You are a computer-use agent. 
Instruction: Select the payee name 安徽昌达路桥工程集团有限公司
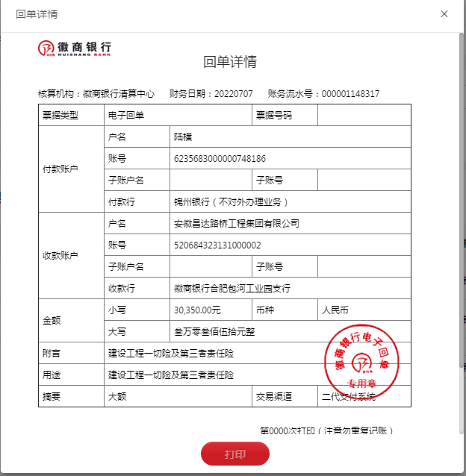click(x=236, y=224)
